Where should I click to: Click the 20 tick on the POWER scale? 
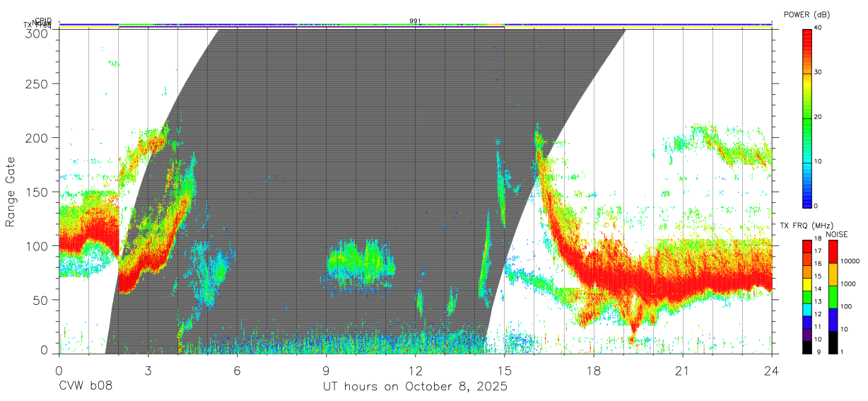[x=819, y=117]
